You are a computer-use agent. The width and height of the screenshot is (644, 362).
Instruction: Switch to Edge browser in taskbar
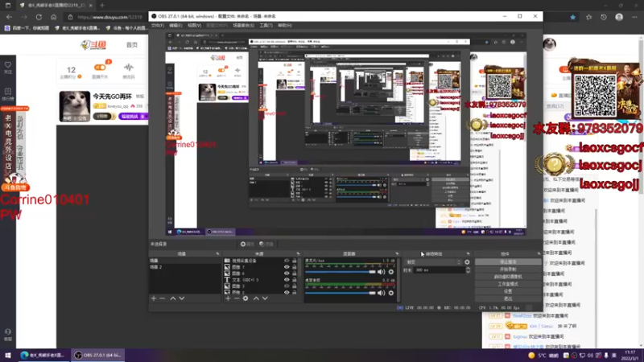point(43,355)
